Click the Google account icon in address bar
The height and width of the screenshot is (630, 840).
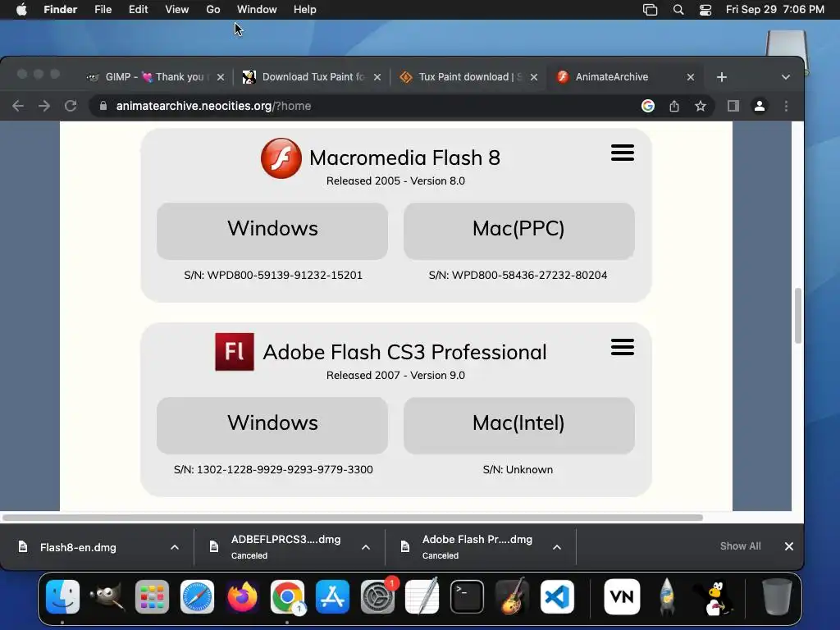coord(648,106)
